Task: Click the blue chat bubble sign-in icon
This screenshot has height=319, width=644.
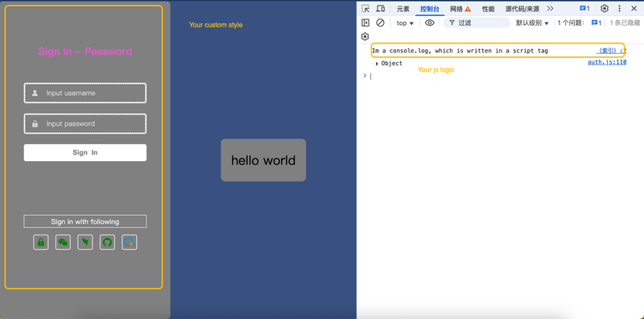Action: pyautogui.click(x=130, y=242)
